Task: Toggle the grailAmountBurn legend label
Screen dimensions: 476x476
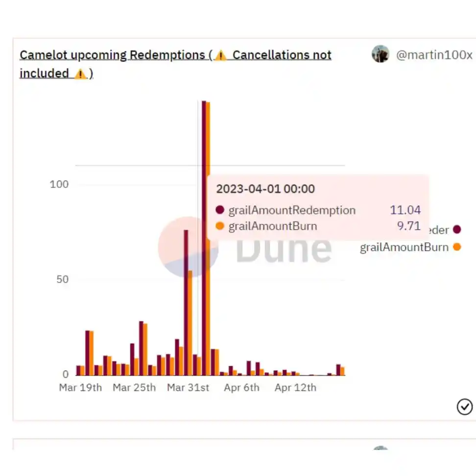Action: [x=404, y=247]
